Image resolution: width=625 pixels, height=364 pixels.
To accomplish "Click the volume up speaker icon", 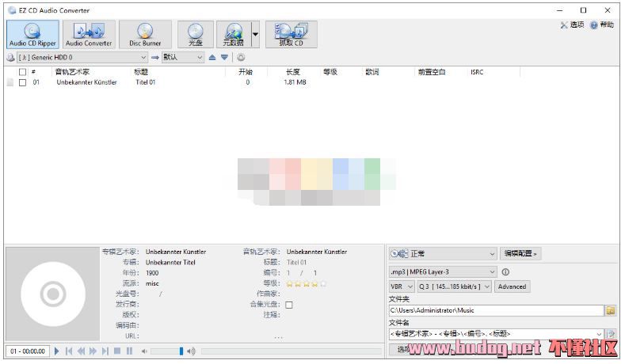I will pyautogui.click(x=192, y=351).
